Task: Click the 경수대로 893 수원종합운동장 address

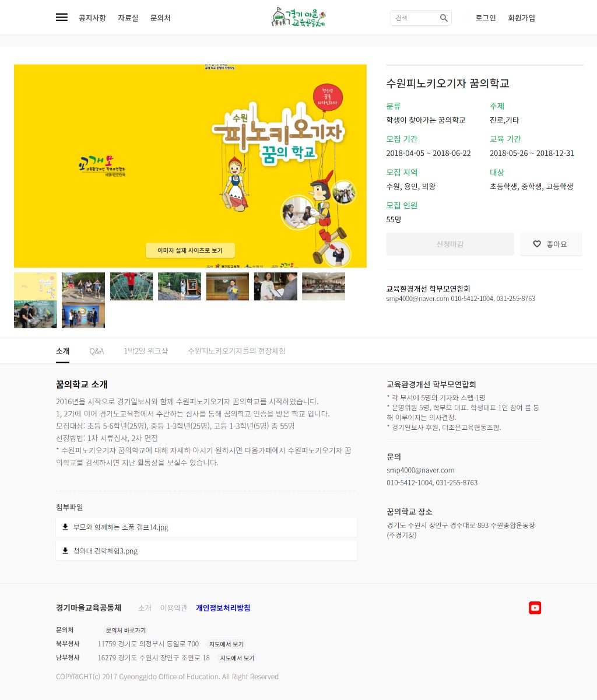Action: 461,530
